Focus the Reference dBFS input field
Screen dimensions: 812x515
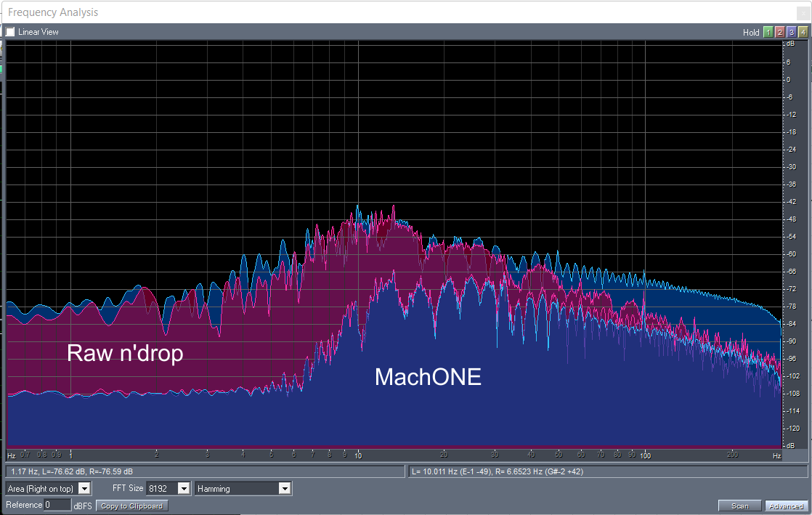pyautogui.click(x=57, y=505)
